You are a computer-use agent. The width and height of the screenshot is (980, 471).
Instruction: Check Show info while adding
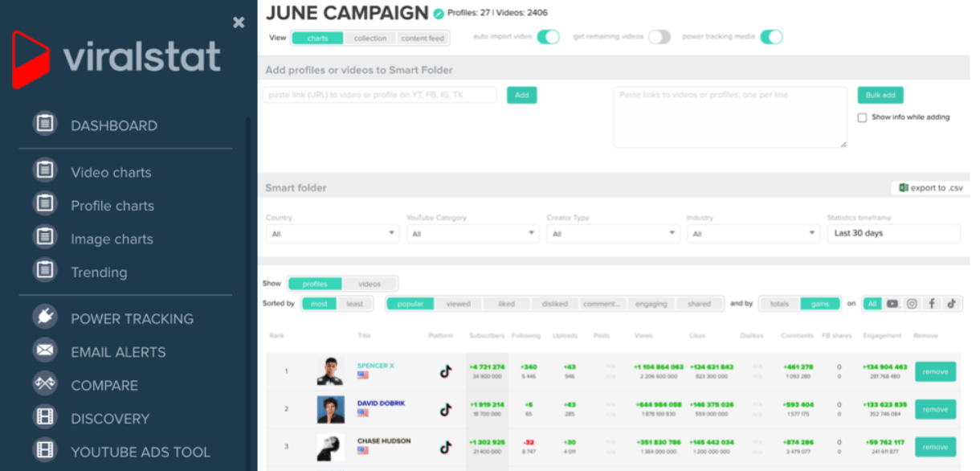[862, 117]
